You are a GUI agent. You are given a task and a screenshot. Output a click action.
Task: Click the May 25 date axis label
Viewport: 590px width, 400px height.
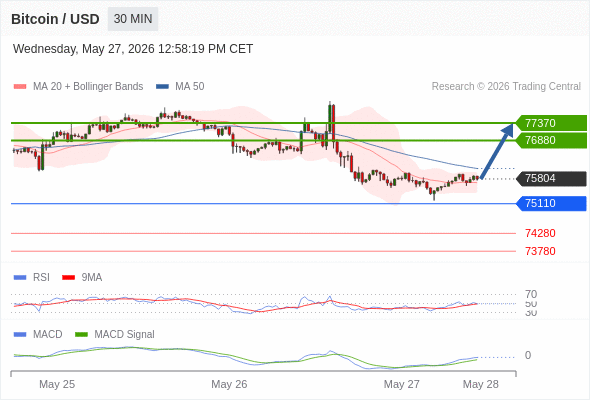click(x=57, y=384)
